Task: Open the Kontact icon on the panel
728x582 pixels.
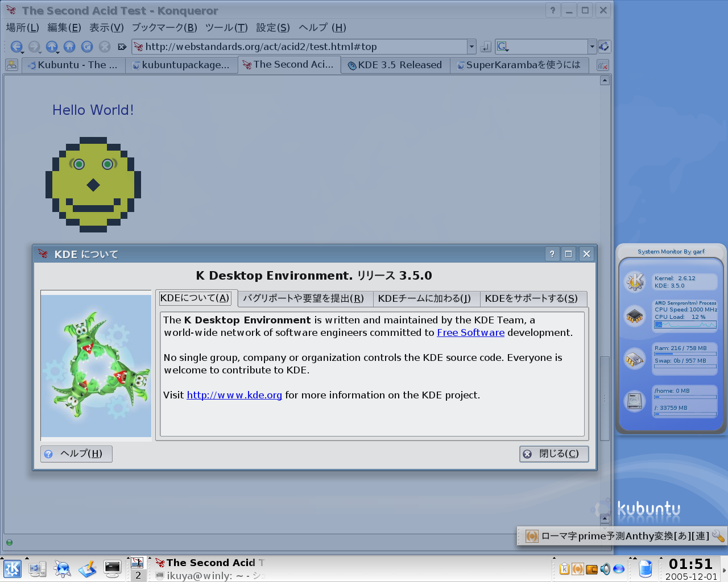Action: (x=88, y=568)
